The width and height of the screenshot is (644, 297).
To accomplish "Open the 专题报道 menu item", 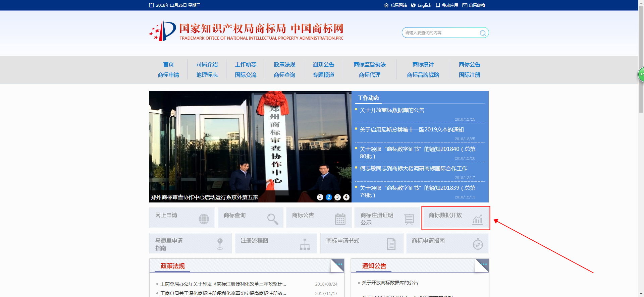I will (x=323, y=75).
